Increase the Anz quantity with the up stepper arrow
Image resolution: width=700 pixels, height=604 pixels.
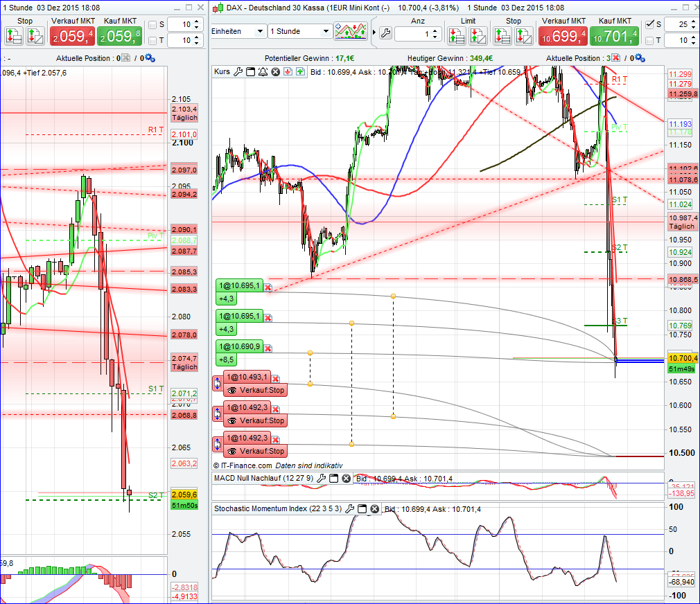tap(435, 30)
